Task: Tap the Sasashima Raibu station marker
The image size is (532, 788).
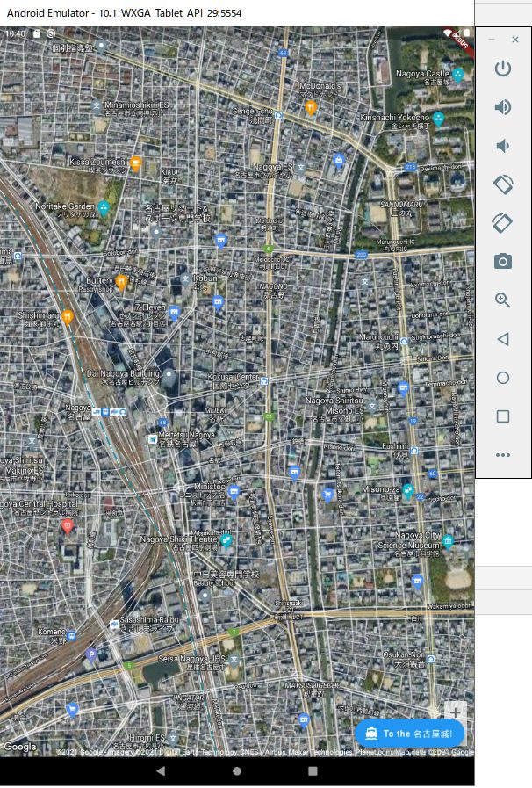Action: click(x=114, y=625)
